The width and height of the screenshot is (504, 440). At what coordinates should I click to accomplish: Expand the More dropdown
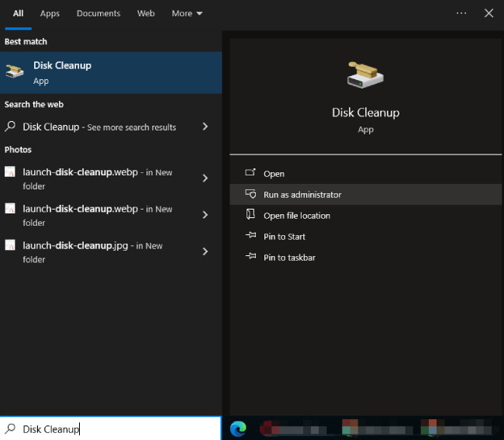187,13
